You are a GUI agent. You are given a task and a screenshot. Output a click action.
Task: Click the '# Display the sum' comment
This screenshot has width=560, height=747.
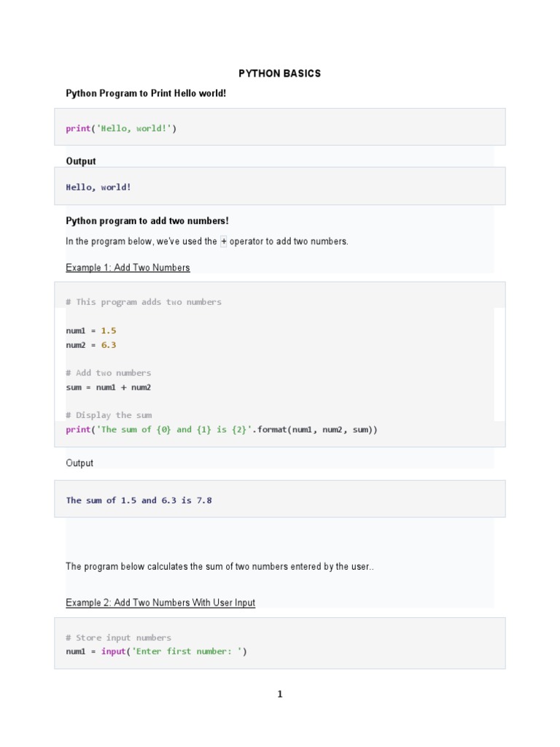[x=109, y=415]
